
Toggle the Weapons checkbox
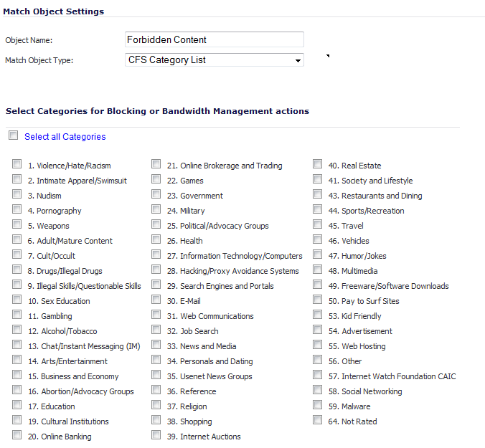[x=17, y=224]
